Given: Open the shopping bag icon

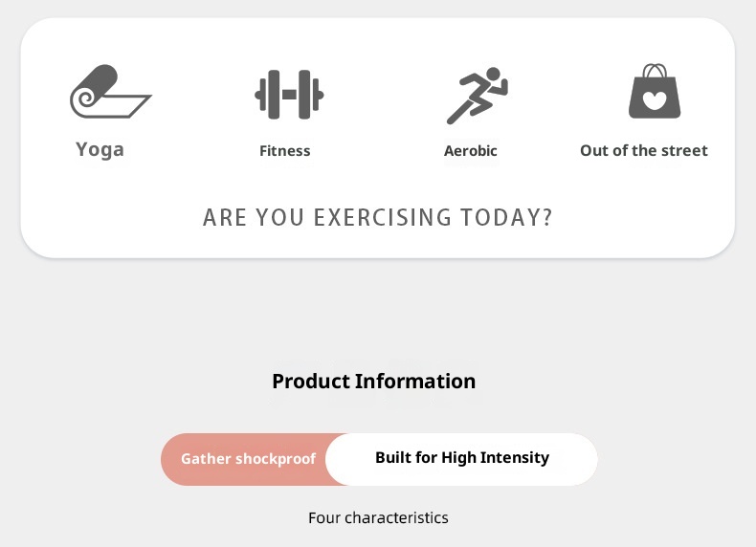Looking at the screenshot, I should tap(655, 93).
